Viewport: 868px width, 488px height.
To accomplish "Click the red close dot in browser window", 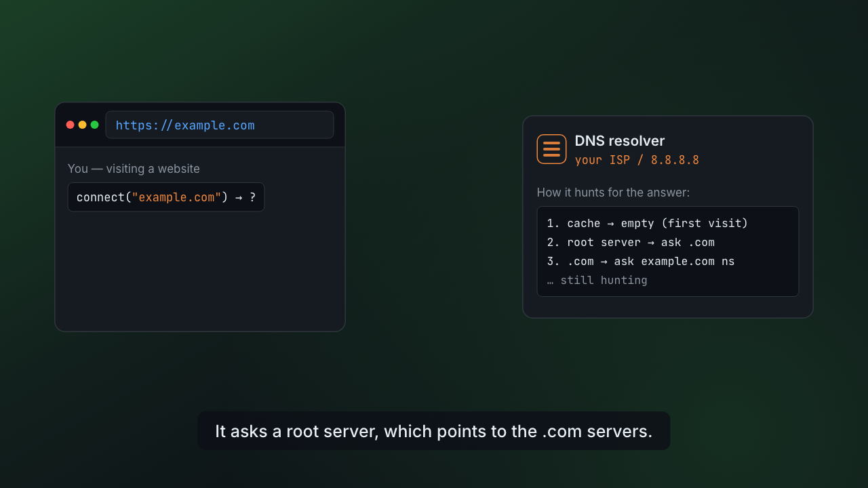I will [70, 125].
